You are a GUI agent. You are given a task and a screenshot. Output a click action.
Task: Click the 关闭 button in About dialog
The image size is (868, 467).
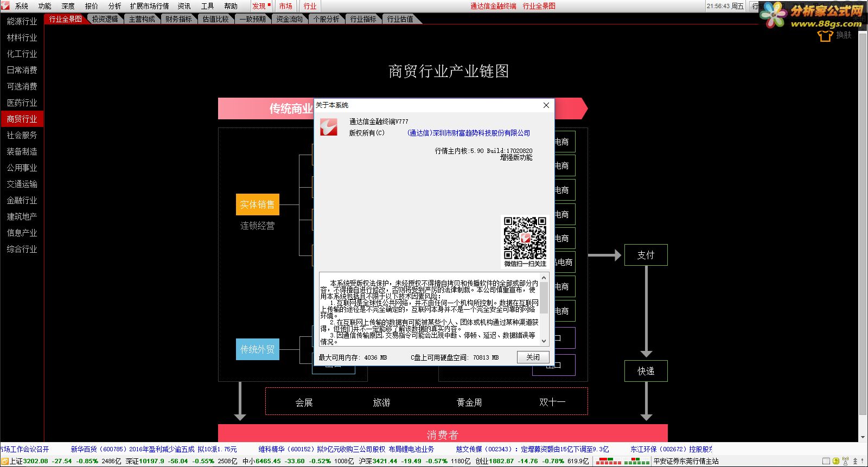coord(533,357)
